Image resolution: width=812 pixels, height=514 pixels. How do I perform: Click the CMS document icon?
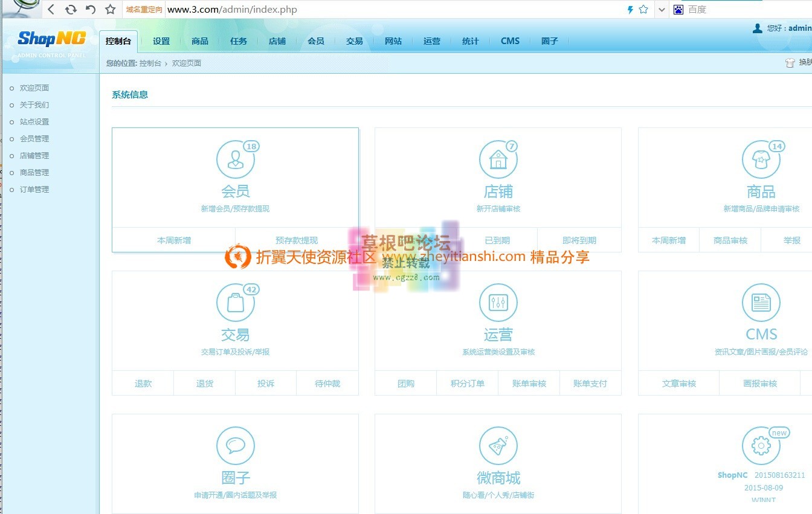[x=761, y=301]
